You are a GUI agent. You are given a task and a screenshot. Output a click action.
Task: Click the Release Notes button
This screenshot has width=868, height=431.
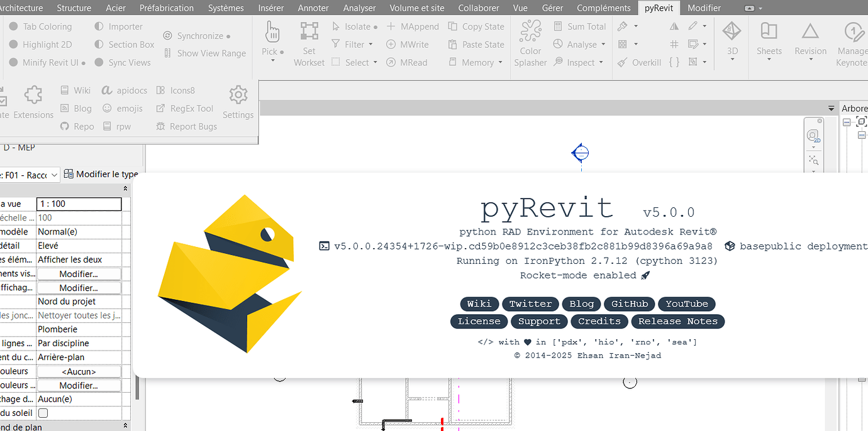[678, 321]
